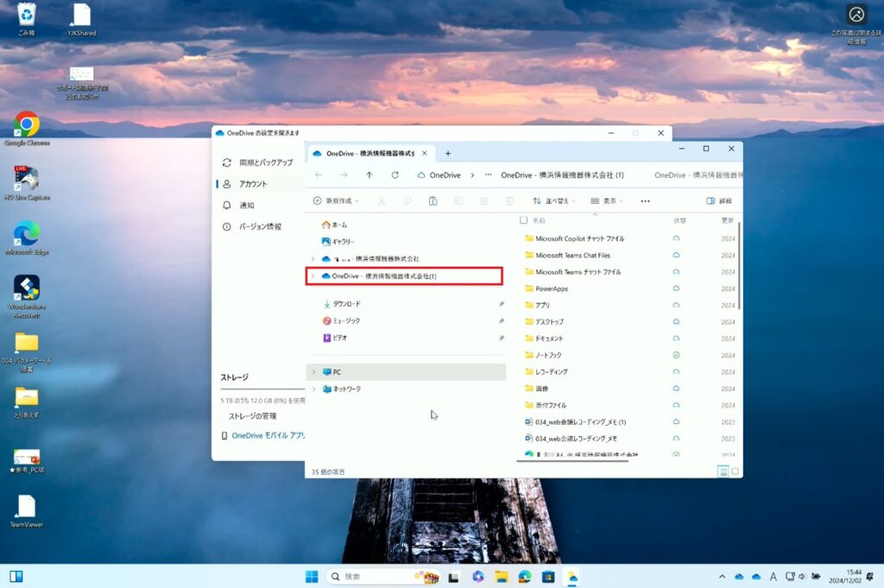Switch to large icons view in status bar

tap(735, 471)
